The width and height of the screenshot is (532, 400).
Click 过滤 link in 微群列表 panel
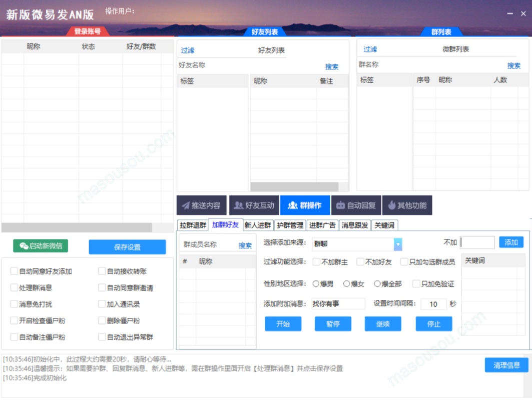(x=370, y=49)
